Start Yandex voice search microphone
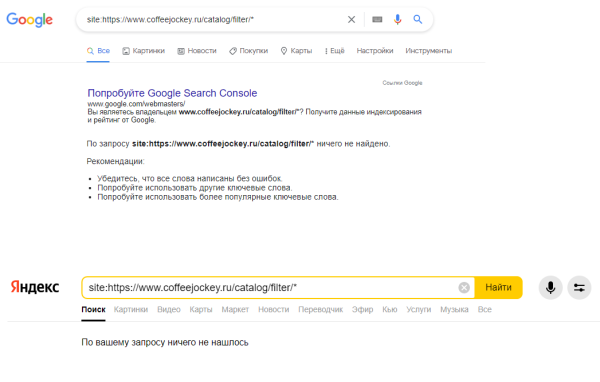600x382 pixels. (551, 287)
